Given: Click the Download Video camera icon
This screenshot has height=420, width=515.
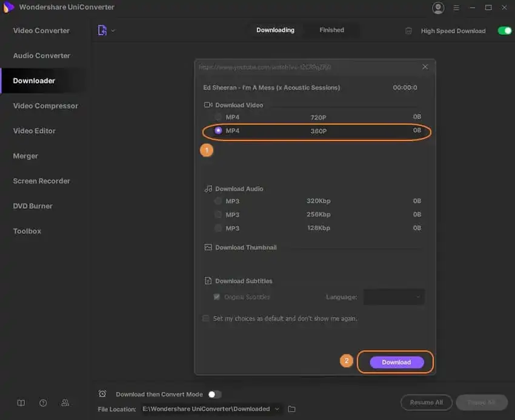Looking at the screenshot, I should pyautogui.click(x=208, y=105).
